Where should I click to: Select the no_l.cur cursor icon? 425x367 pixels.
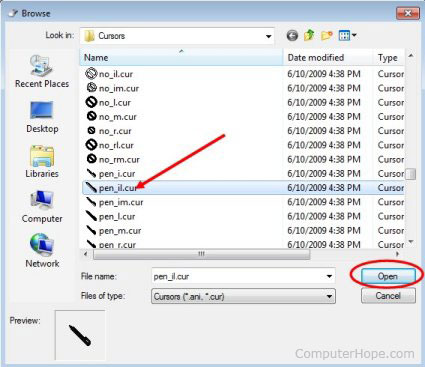[x=91, y=102]
